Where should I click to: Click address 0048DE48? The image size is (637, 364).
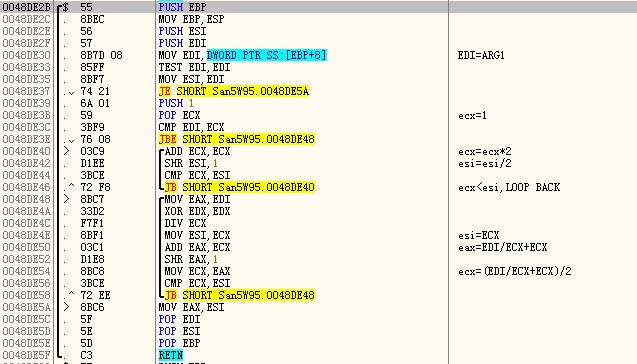[26, 199]
